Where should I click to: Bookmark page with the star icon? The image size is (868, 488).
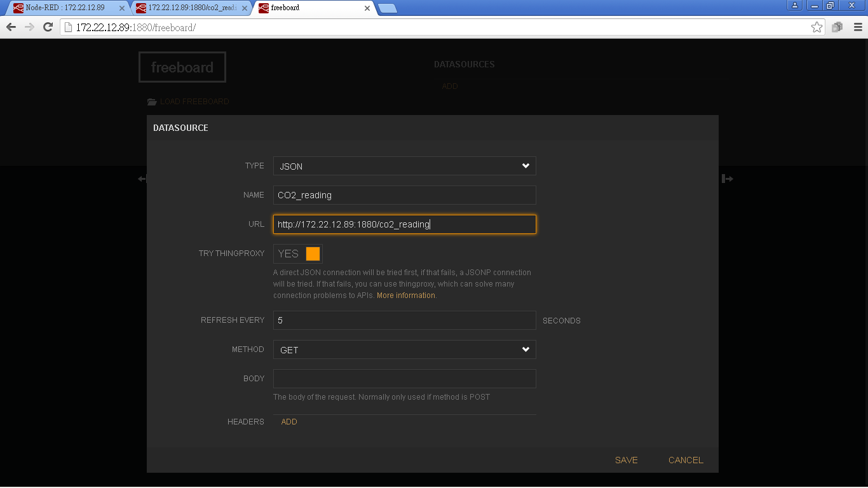[x=817, y=27]
